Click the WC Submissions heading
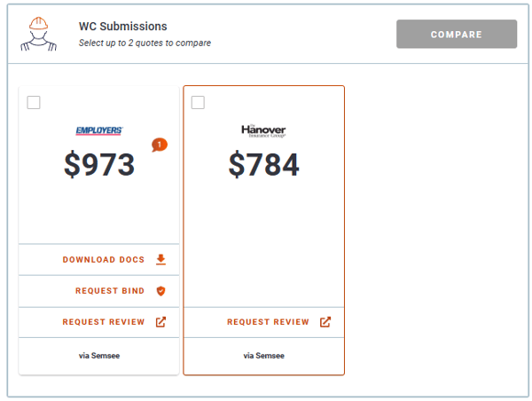Image resolution: width=532 pixels, height=401 pixels. click(123, 27)
